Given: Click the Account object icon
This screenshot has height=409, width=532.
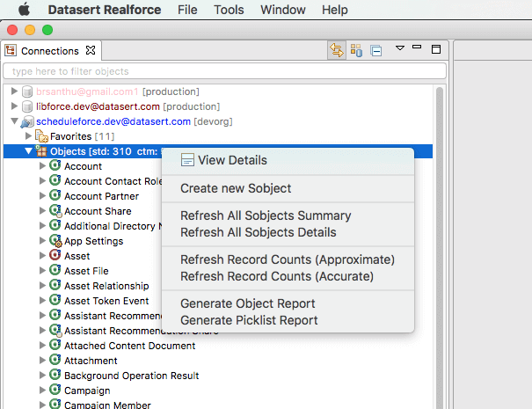Looking at the screenshot, I should [55, 165].
